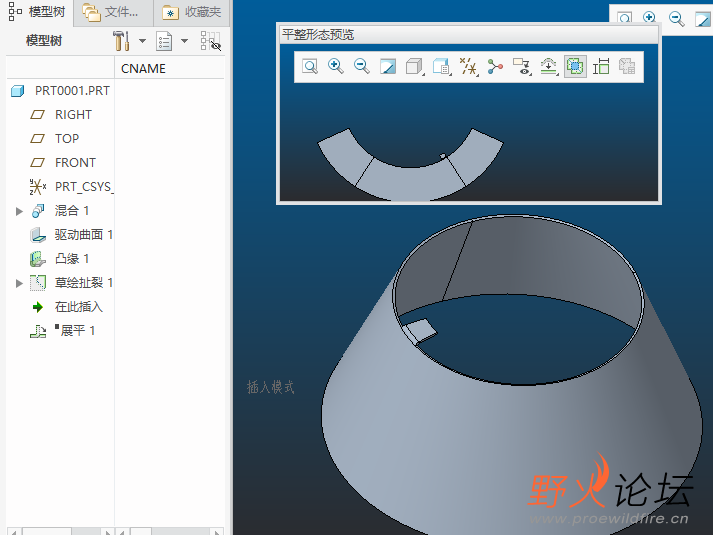The height and width of the screenshot is (535, 713).
Task: Open saved orientations view icon
Action: (x=441, y=67)
